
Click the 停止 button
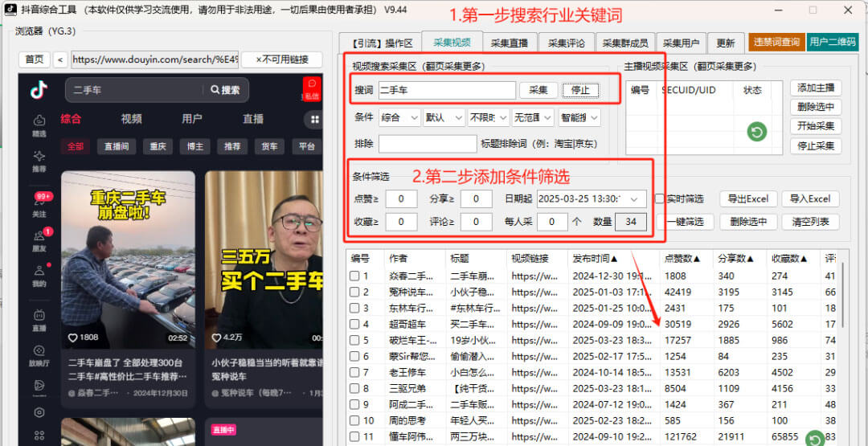point(580,90)
